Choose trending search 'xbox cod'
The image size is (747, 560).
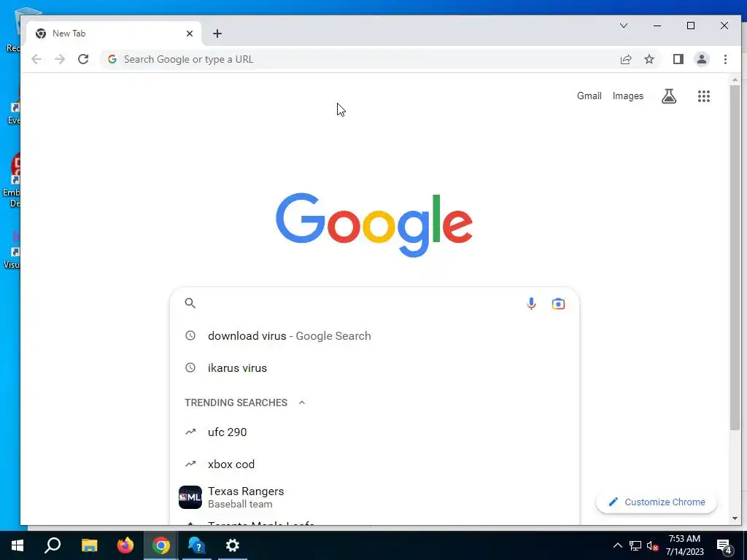(374, 464)
